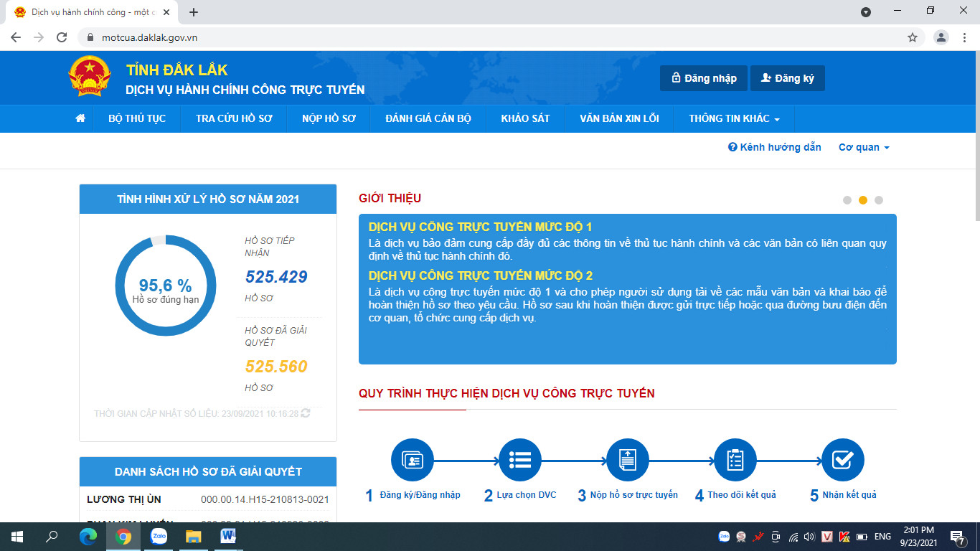Select the third carousel slide dot
Screen dimensions: 980x551
[879, 200]
